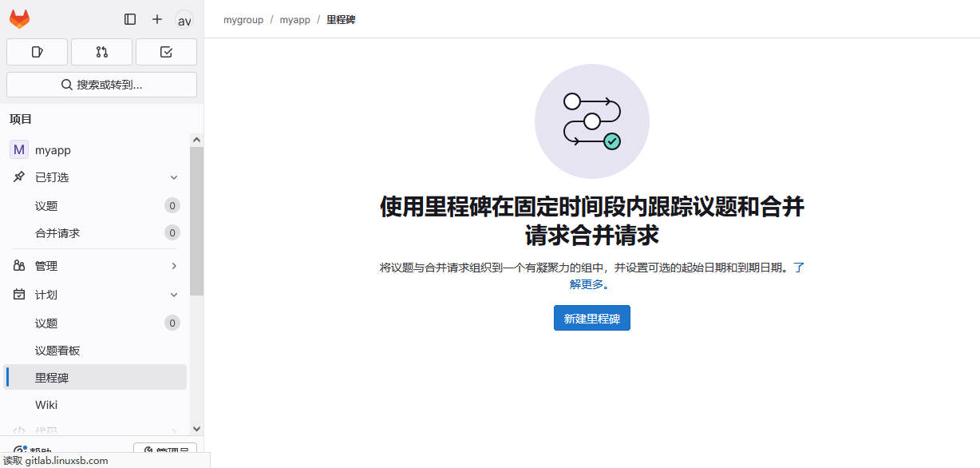Open assigned issues shortcut icon
The image size is (980, 468).
[x=37, y=52]
